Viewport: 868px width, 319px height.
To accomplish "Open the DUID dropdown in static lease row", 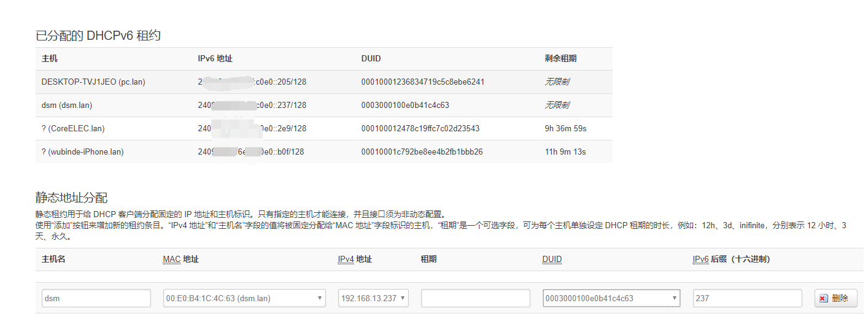I will (611, 298).
